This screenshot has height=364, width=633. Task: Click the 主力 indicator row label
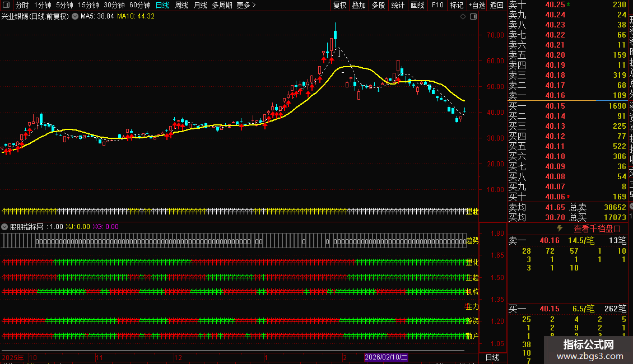pos(472,307)
